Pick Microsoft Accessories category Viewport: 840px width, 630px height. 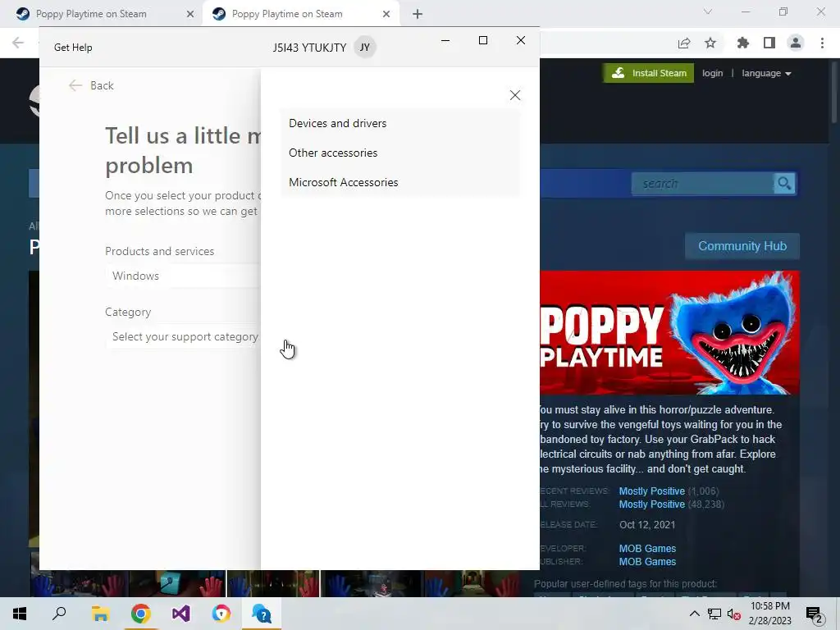pos(399,182)
